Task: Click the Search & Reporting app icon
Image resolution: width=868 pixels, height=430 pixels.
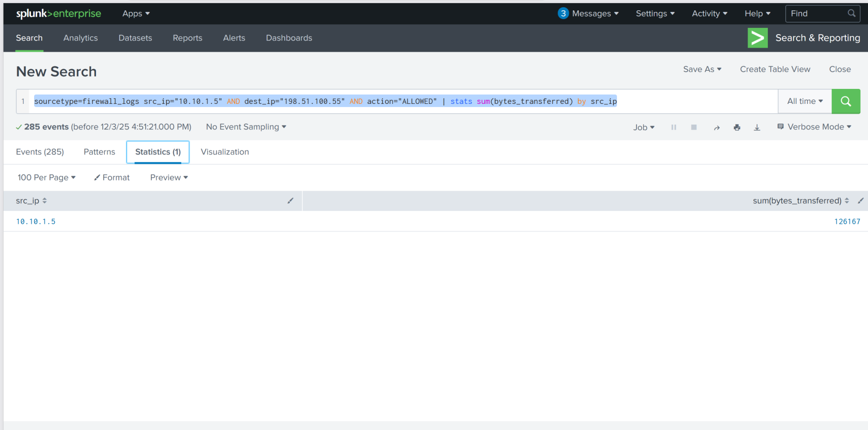Action: pos(757,38)
